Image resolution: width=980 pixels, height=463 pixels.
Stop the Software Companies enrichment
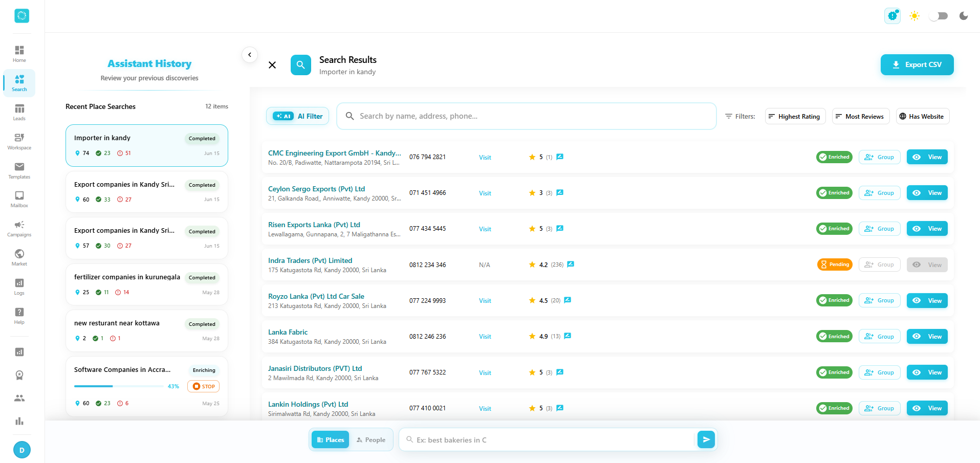(203, 386)
